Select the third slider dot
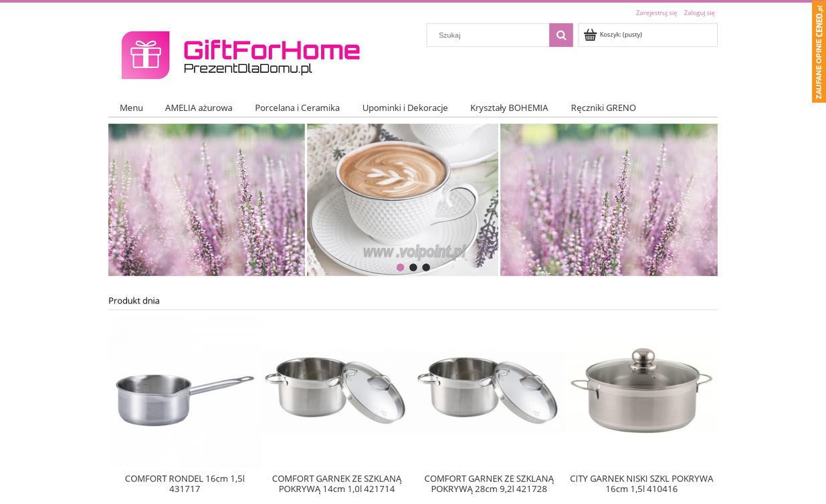Viewport: 826px width, 504px height. click(426, 267)
